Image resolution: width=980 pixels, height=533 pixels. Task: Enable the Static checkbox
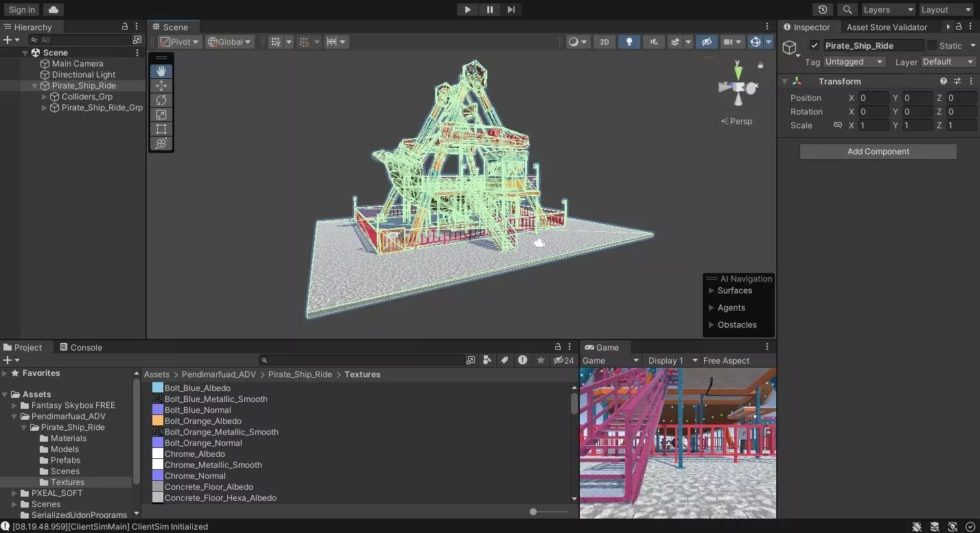click(932, 45)
